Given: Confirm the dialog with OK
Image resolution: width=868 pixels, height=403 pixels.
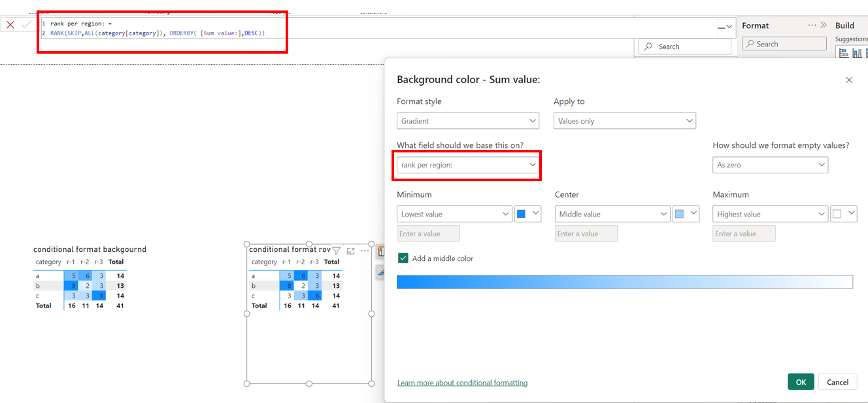Looking at the screenshot, I should [801, 382].
